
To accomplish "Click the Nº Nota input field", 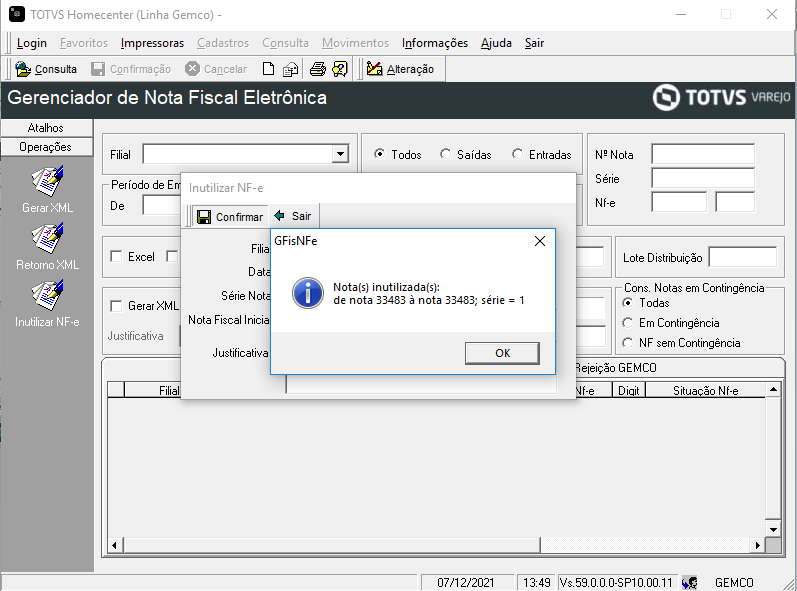I will [703, 154].
